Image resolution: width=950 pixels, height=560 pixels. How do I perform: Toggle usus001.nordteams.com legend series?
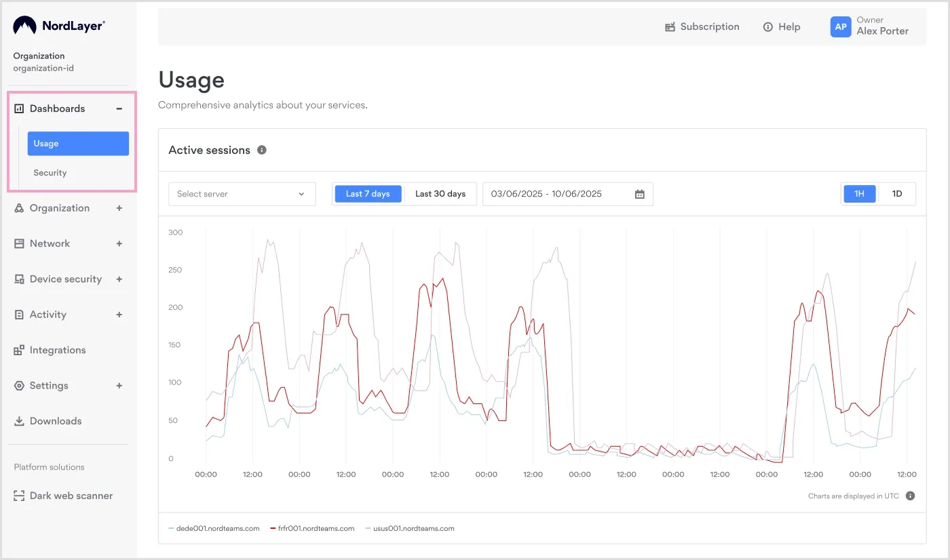410,528
